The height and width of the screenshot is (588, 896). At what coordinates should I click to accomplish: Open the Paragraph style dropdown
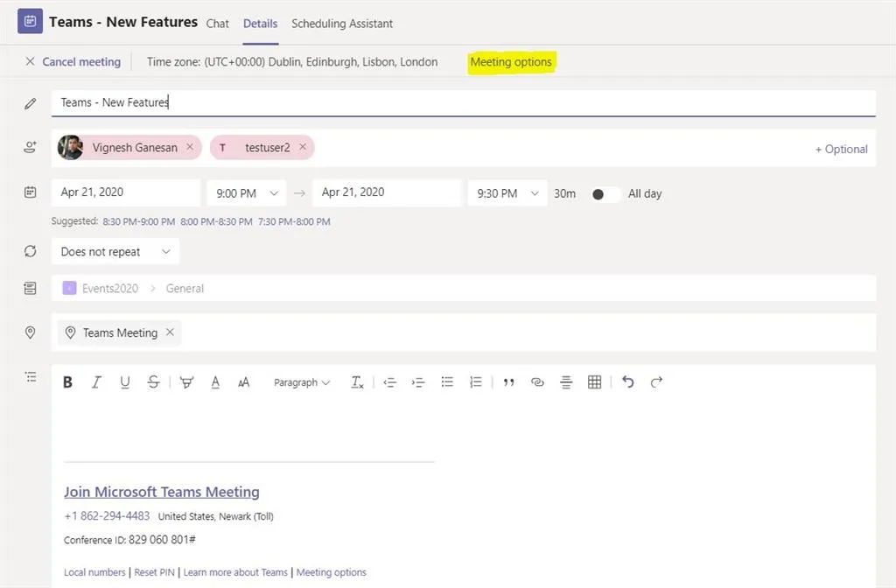302,382
